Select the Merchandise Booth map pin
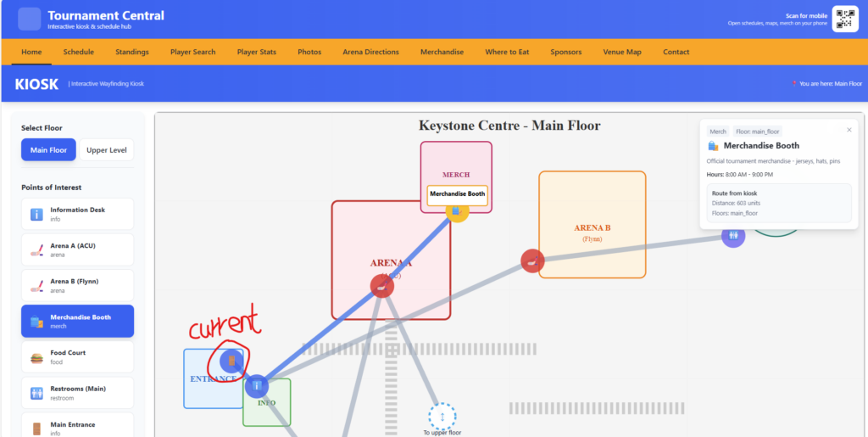868x437 pixels. point(457,211)
